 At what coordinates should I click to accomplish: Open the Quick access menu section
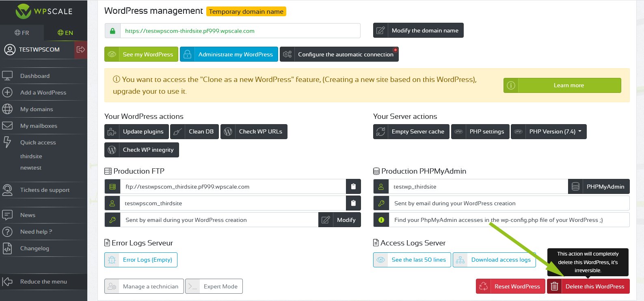point(38,142)
